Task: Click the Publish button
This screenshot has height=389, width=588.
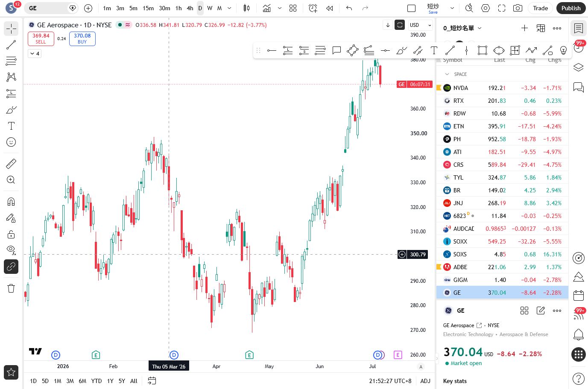Action: (571, 8)
